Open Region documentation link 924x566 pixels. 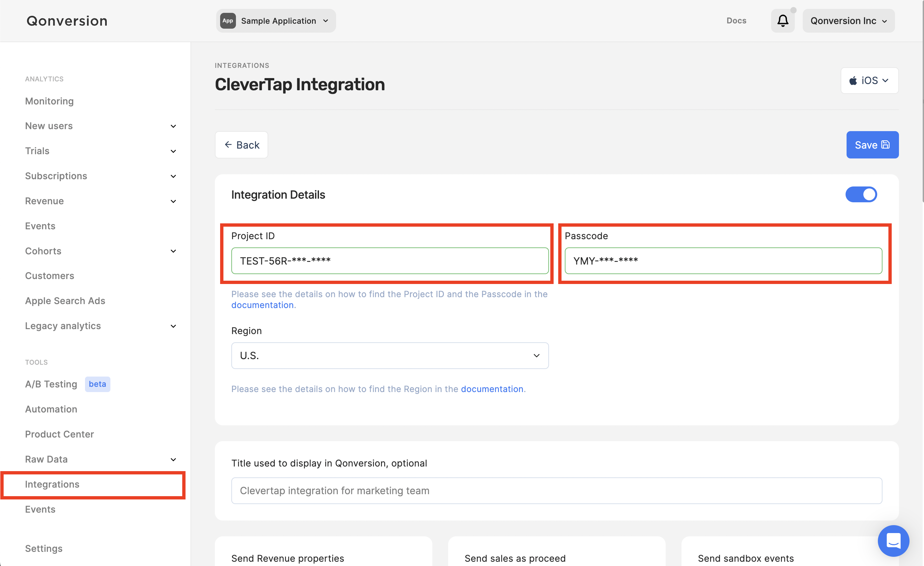coord(492,389)
